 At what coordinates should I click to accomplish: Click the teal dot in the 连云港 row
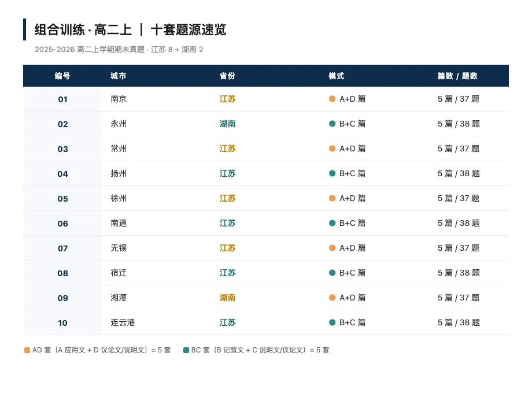[x=332, y=322]
